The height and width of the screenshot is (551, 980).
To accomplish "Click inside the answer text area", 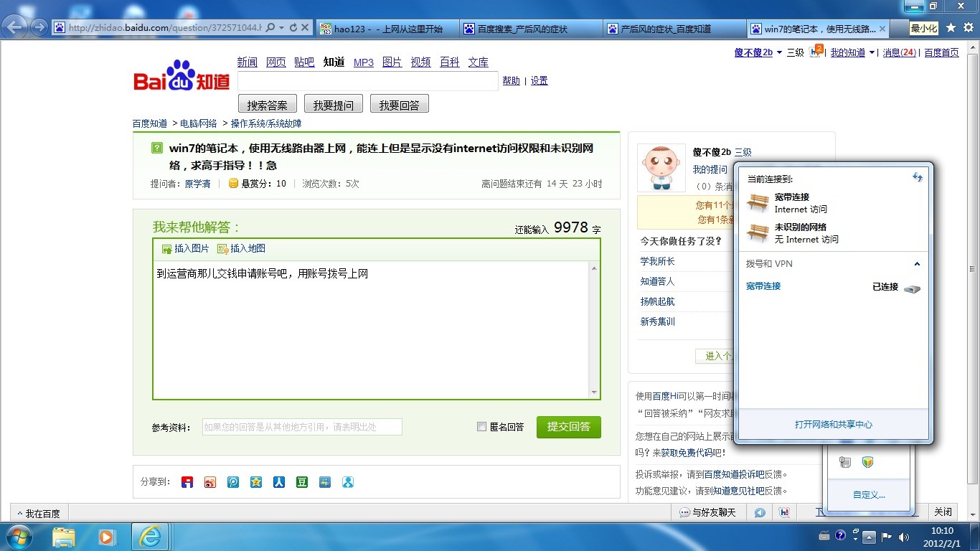I will pyautogui.click(x=371, y=330).
